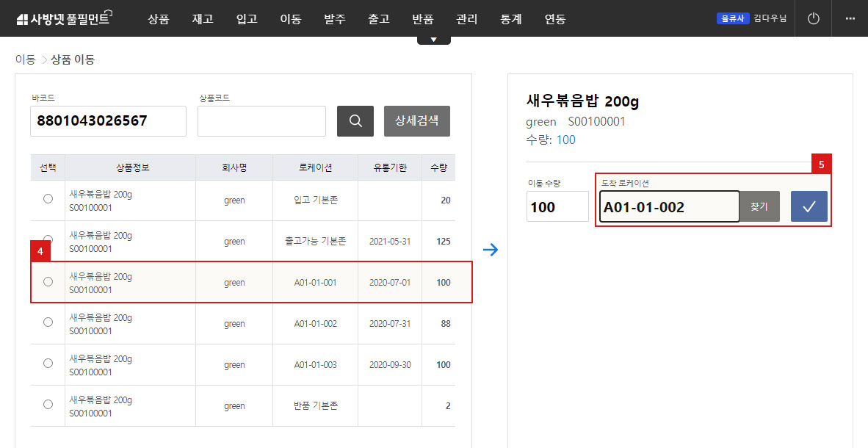Click the magnifier search icon button

(355, 121)
